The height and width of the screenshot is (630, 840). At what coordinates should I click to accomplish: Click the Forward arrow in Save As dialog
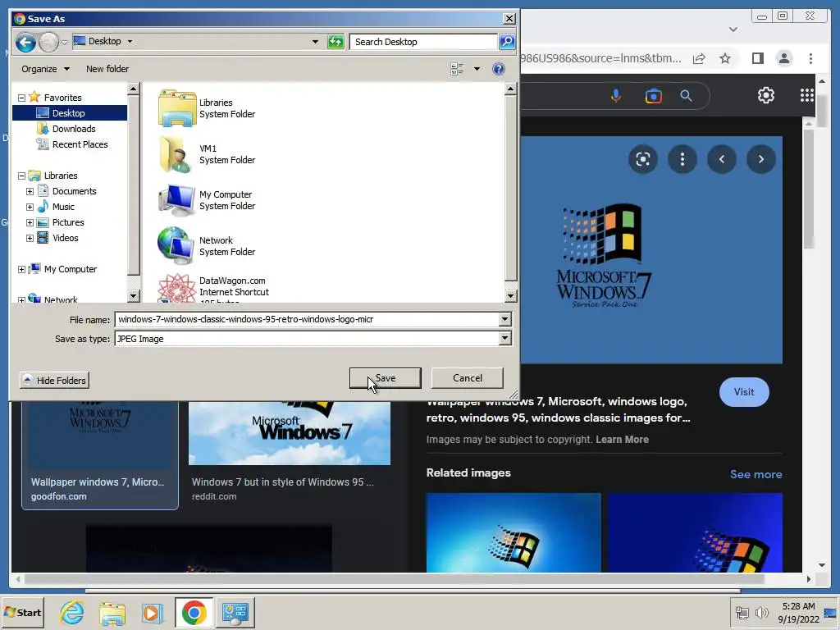tap(48, 42)
